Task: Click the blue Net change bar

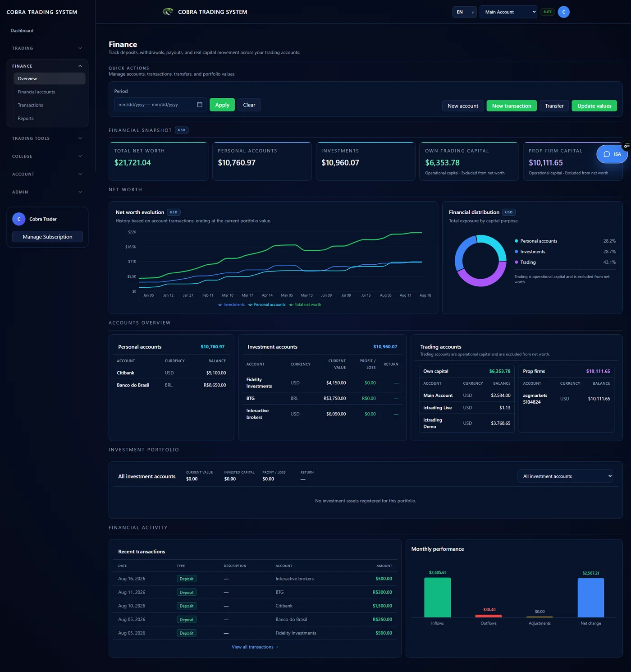Action: pos(591,598)
